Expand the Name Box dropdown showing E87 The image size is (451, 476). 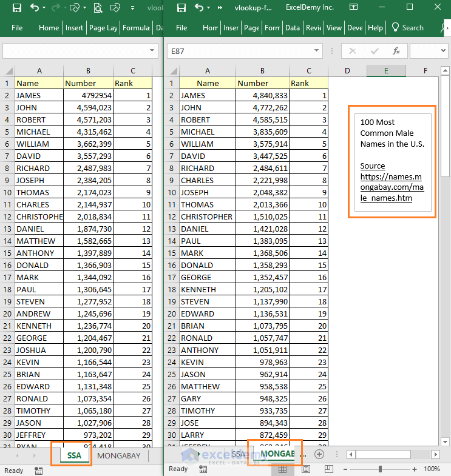[316, 52]
